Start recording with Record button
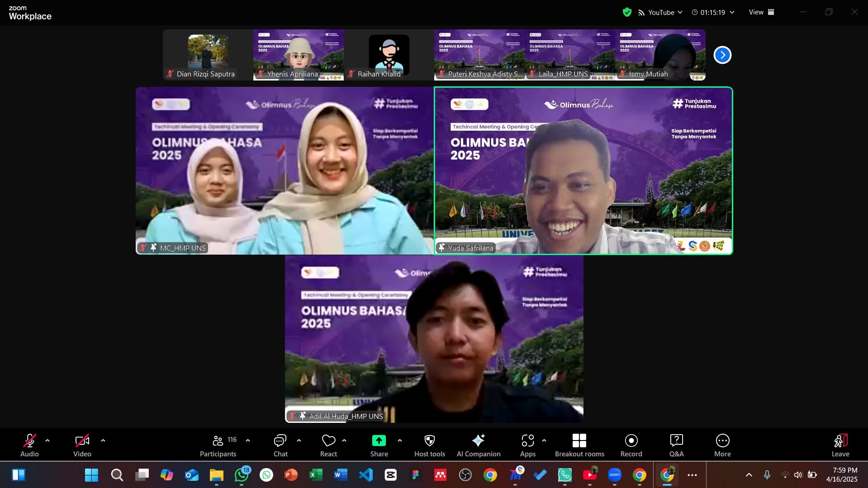 point(631,445)
